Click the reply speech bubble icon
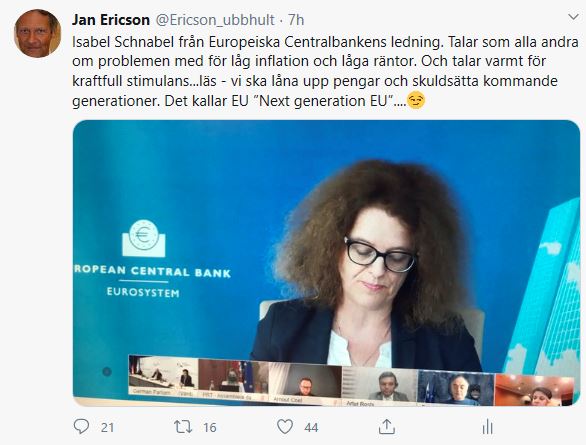The height and width of the screenshot is (445, 586). [81, 426]
